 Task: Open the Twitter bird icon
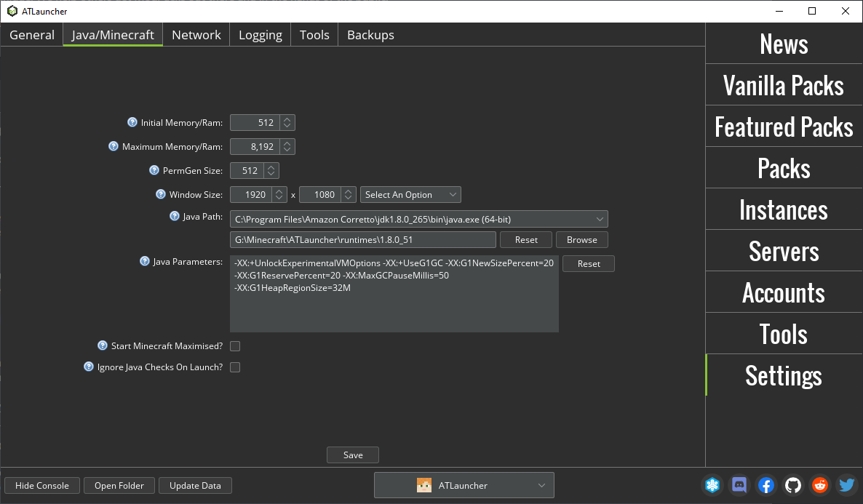[846, 485]
